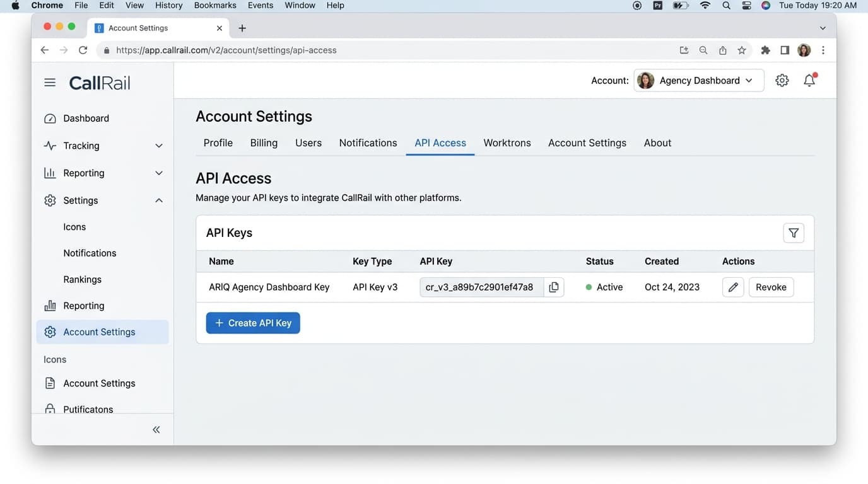Open the header gear settings icon

pyautogui.click(x=782, y=80)
